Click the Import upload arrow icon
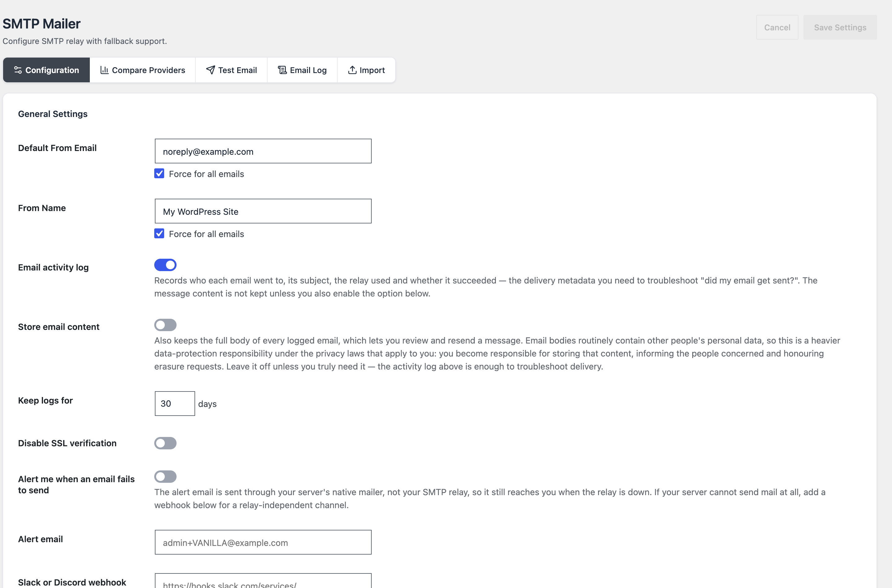 (x=352, y=70)
